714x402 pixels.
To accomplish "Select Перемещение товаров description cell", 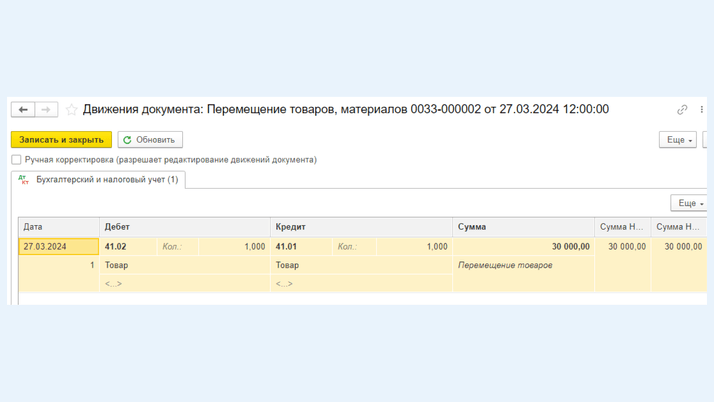I will tap(524, 265).
